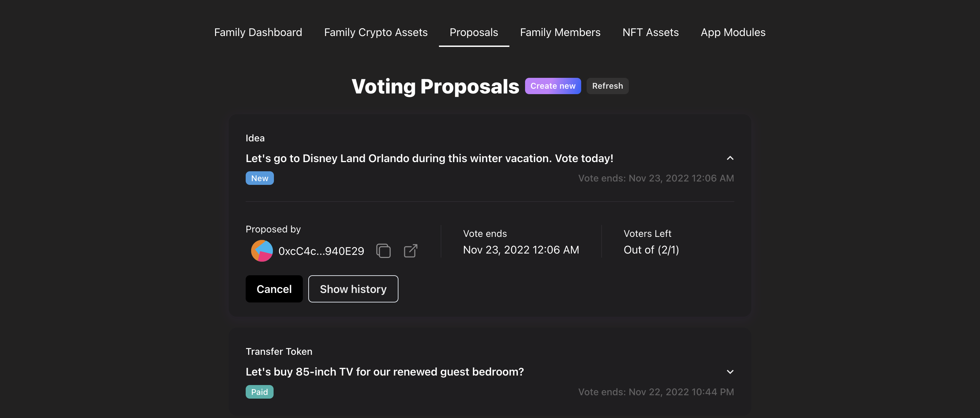Click the proposer's multicolor avatar
Image resolution: width=980 pixels, height=418 pixels.
pyautogui.click(x=262, y=251)
